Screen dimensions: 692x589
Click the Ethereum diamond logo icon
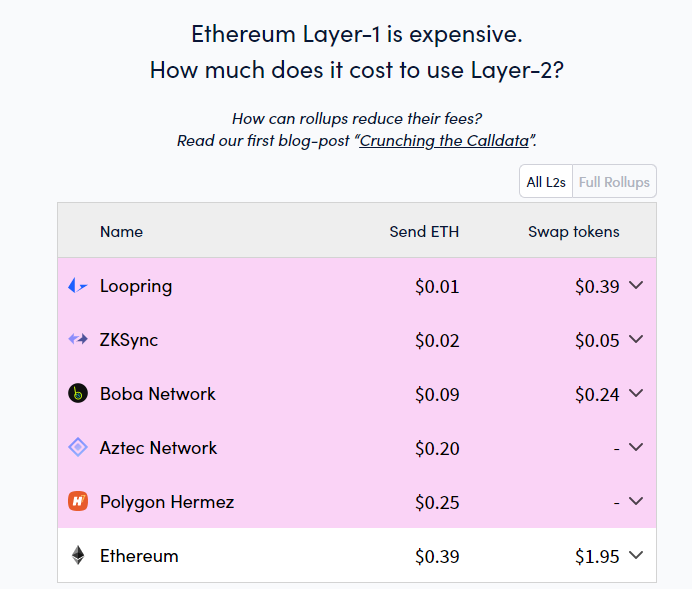click(x=78, y=555)
